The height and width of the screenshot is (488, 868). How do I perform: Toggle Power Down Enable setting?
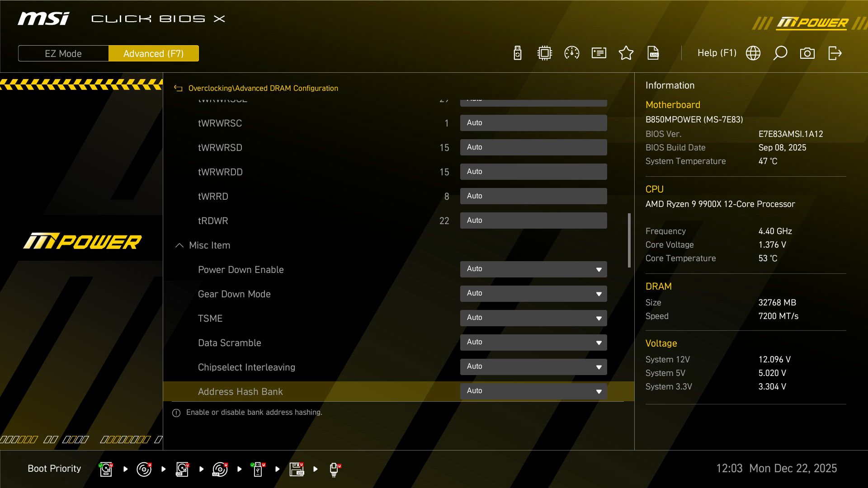(533, 269)
